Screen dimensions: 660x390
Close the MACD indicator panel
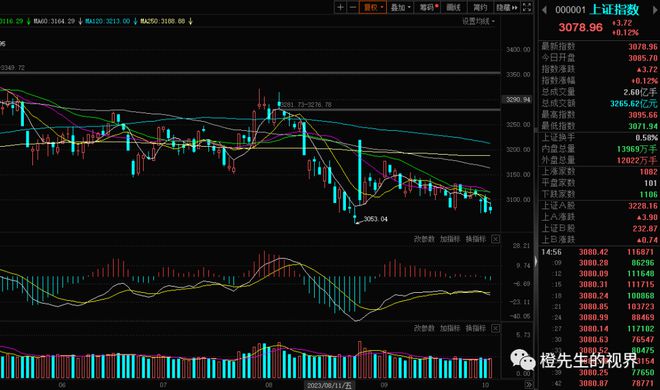(495, 239)
